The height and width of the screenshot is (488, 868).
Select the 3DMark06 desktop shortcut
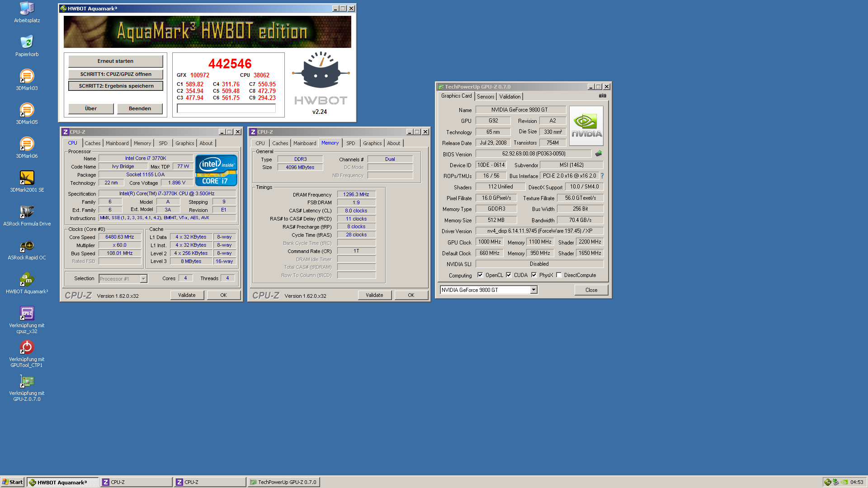[27, 147]
